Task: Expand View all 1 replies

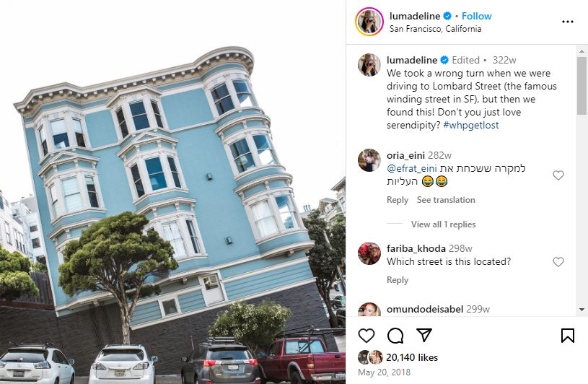Action: coord(443,224)
